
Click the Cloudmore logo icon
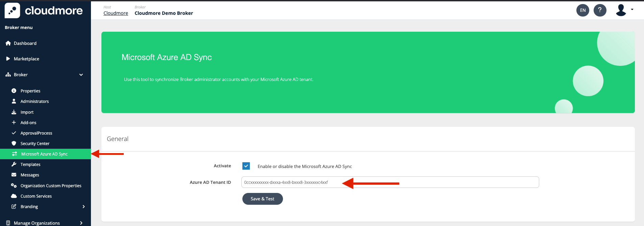point(12,10)
